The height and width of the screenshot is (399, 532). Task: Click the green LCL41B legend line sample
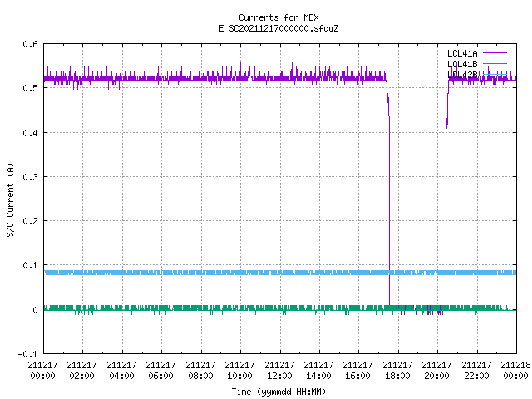pyautogui.click(x=495, y=63)
